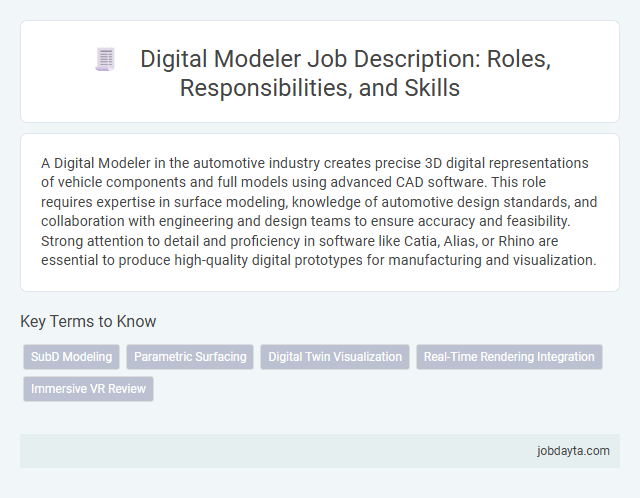Click the Digital Modeler Job Description title
Image resolution: width=640 pixels, height=498 pixels.
tap(345, 73)
